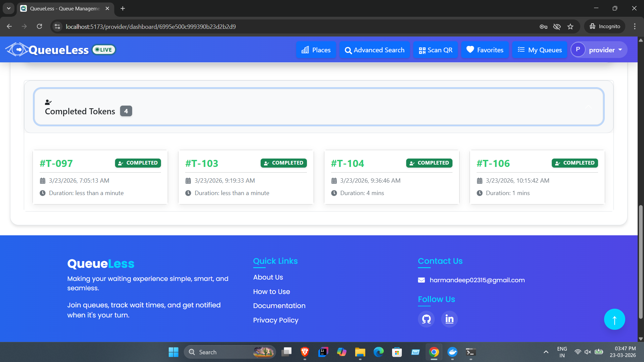Email harmandeep02315@gmail.com

click(x=477, y=280)
